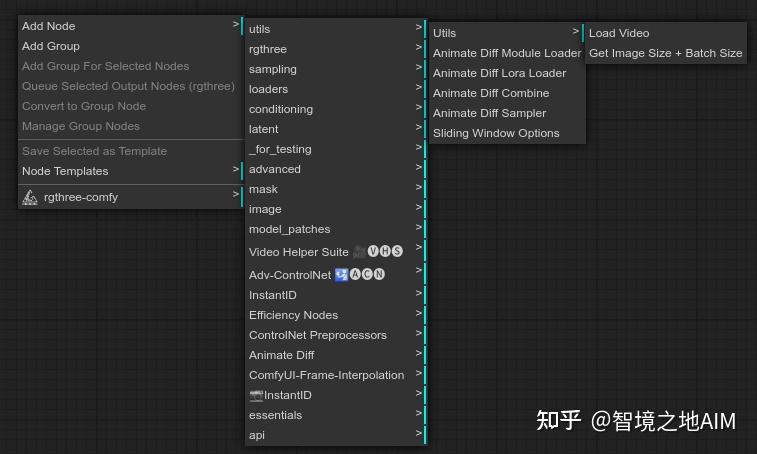Click the arrow beside rgthree-comfy

pos(236,194)
